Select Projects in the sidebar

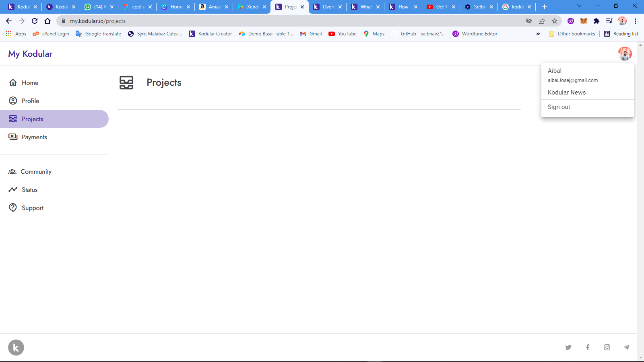pyautogui.click(x=54, y=119)
